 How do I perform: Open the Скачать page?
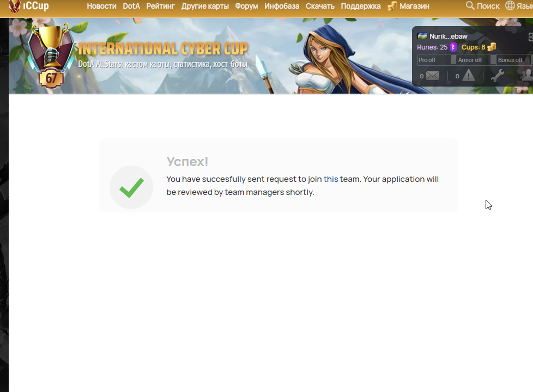pos(320,6)
